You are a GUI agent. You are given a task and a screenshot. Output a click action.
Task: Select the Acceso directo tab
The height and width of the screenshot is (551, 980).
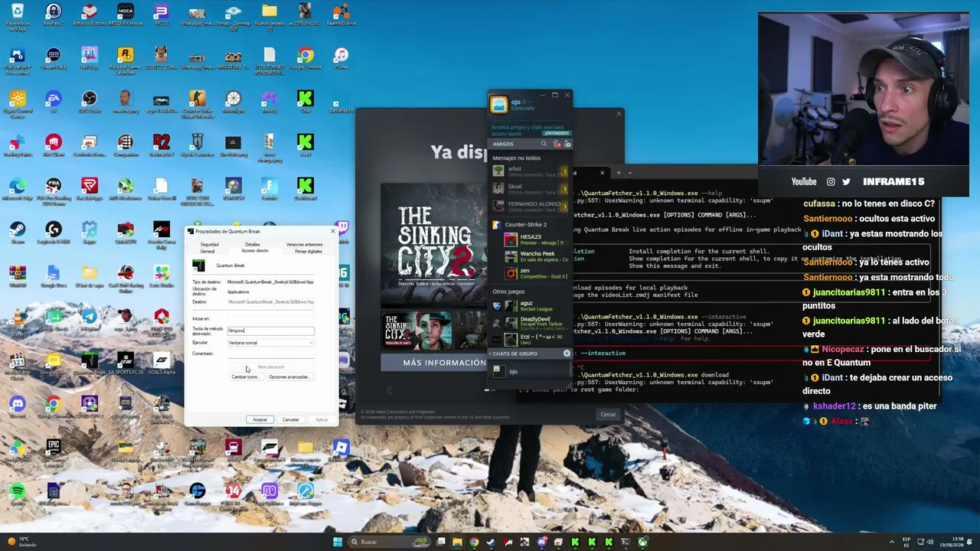[255, 251]
